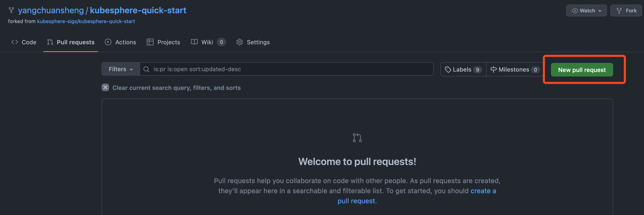644x215 pixels.
Task: Click the X icon to clear filters
Action: [105, 87]
